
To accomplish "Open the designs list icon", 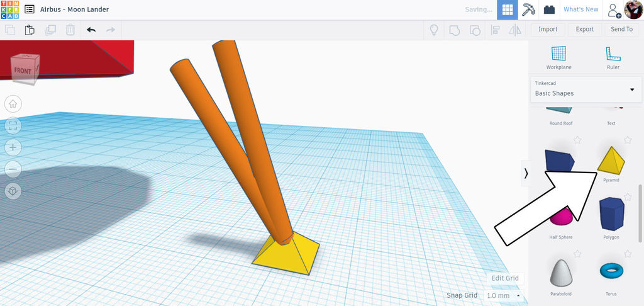I will coord(29,9).
